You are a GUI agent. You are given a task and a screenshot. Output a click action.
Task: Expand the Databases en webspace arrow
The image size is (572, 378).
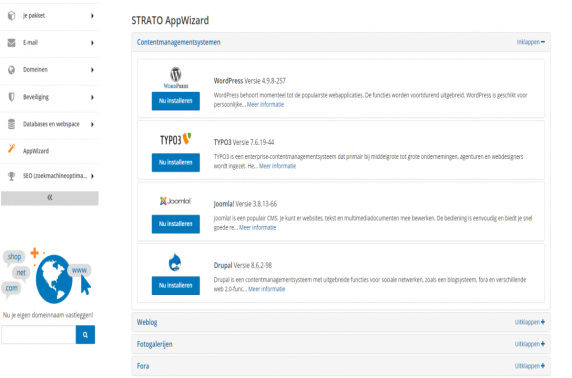92,124
